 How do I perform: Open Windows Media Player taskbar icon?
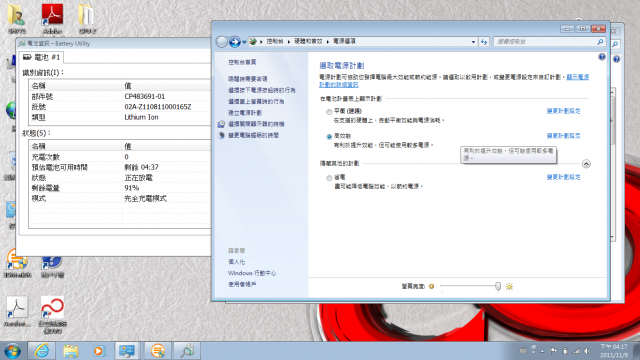click(x=98, y=351)
